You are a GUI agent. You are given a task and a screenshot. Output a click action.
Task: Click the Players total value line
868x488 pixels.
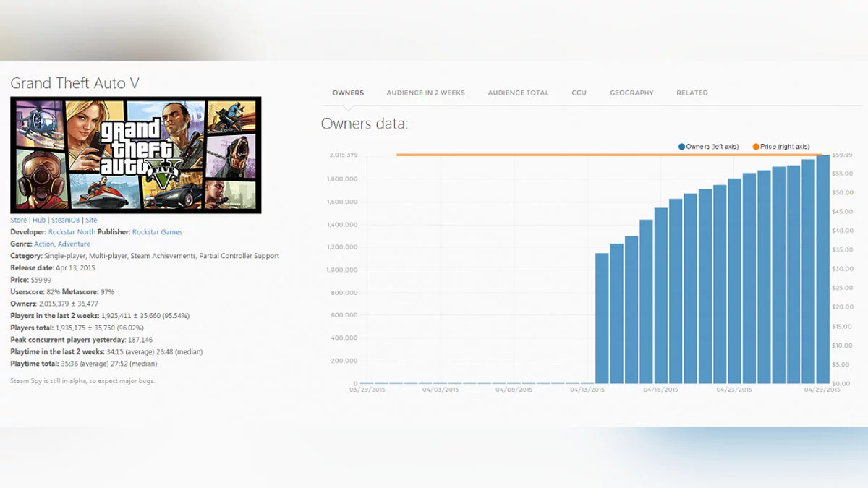(x=77, y=328)
